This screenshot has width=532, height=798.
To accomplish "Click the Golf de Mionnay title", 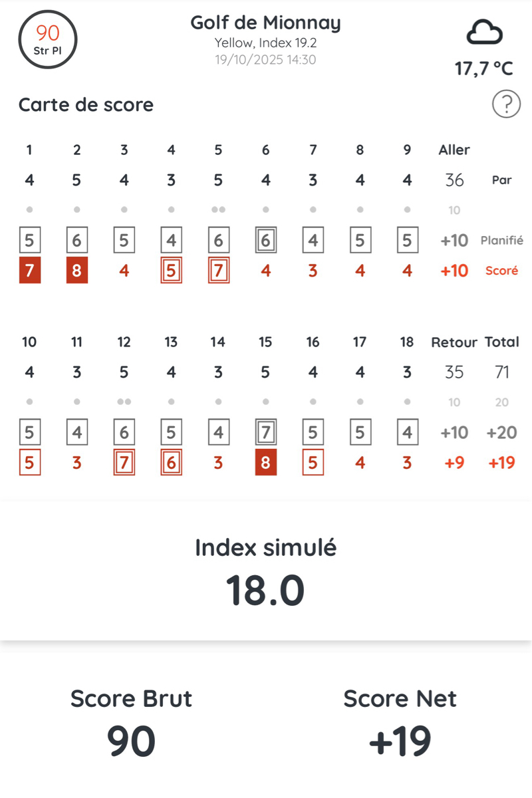I will [265, 23].
